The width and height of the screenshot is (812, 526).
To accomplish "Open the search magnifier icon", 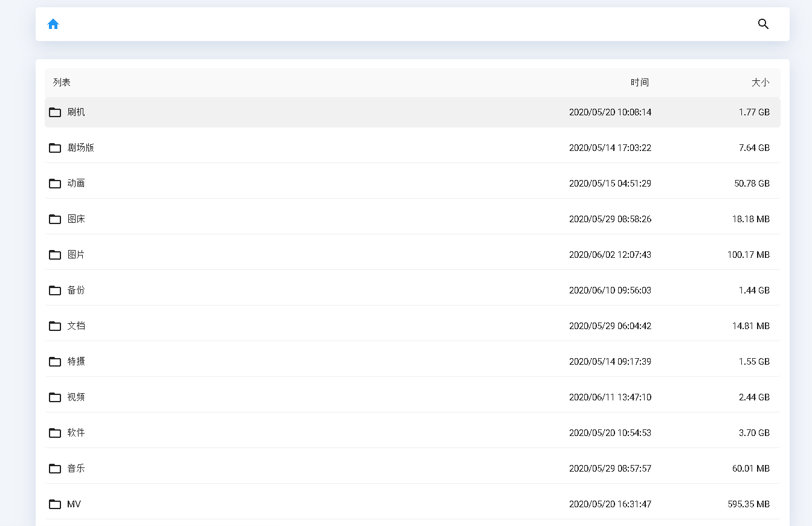I will pyautogui.click(x=763, y=24).
